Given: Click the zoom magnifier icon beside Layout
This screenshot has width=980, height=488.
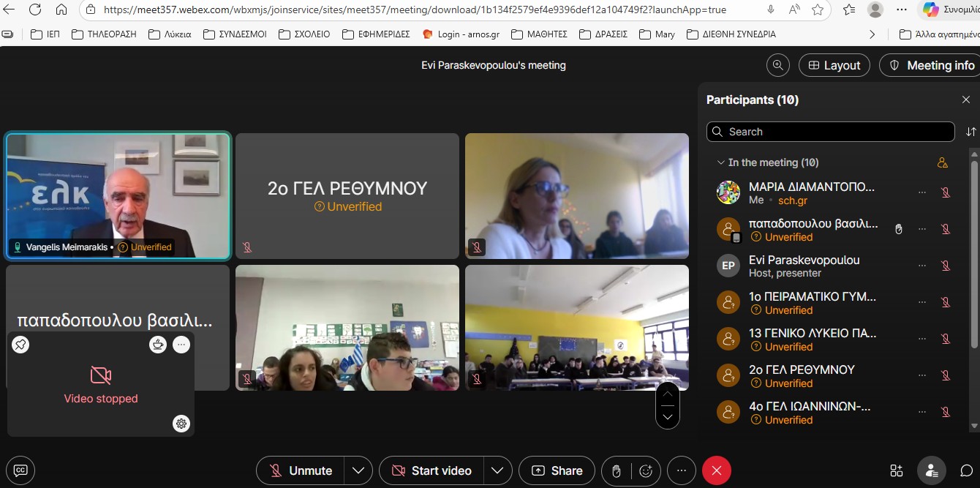Looking at the screenshot, I should coord(777,65).
